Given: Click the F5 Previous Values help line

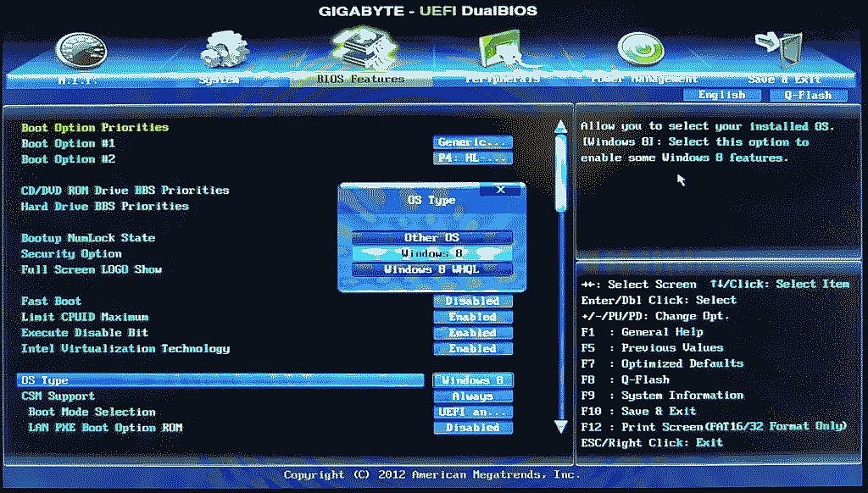Looking at the screenshot, I should click(x=652, y=348).
